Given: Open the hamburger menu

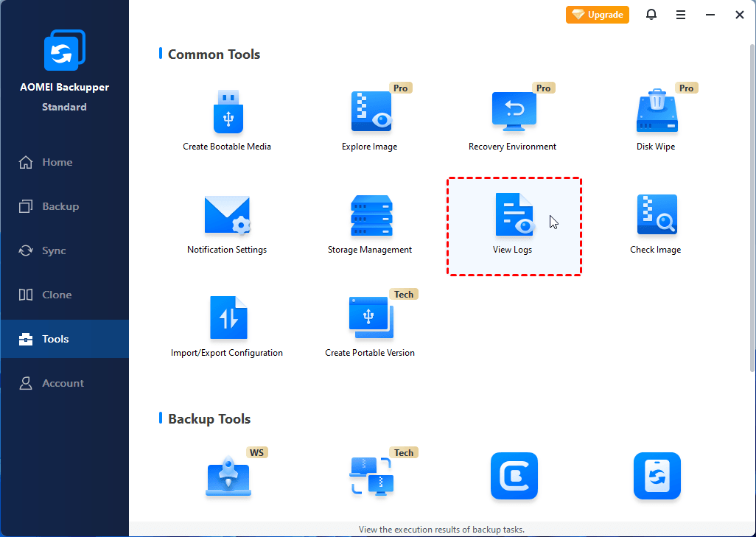Looking at the screenshot, I should [681, 15].
